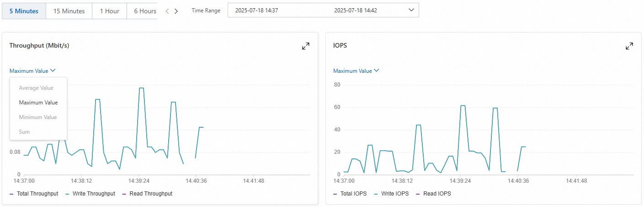
Task: Go to previous time period arrow
Action: point(167,11)
